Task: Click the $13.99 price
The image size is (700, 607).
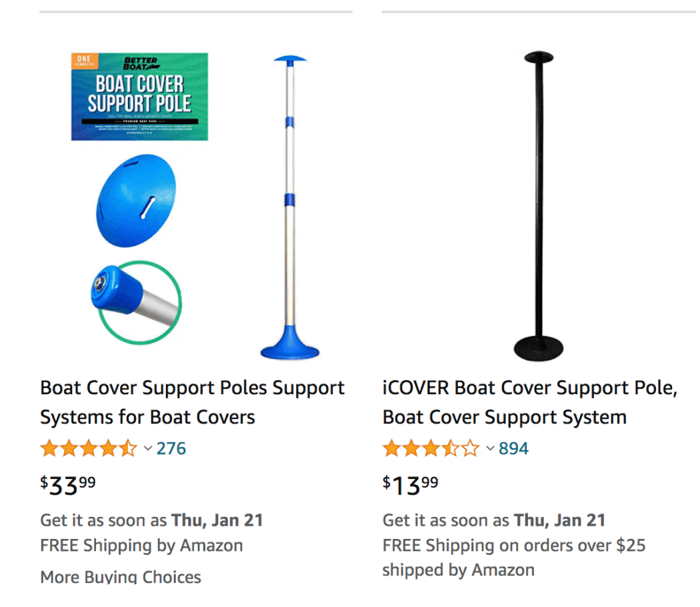Action: 411,485
